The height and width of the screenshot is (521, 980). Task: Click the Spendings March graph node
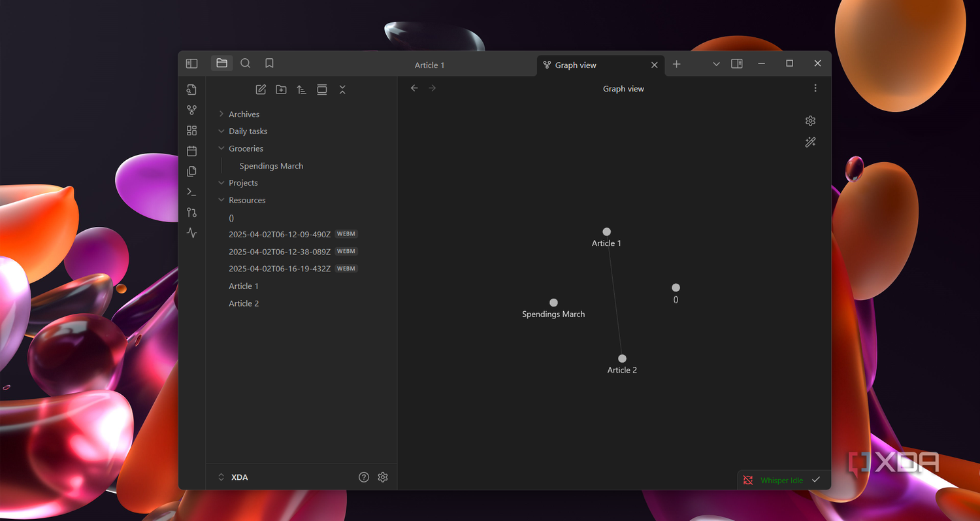click(x=553, y=303)
